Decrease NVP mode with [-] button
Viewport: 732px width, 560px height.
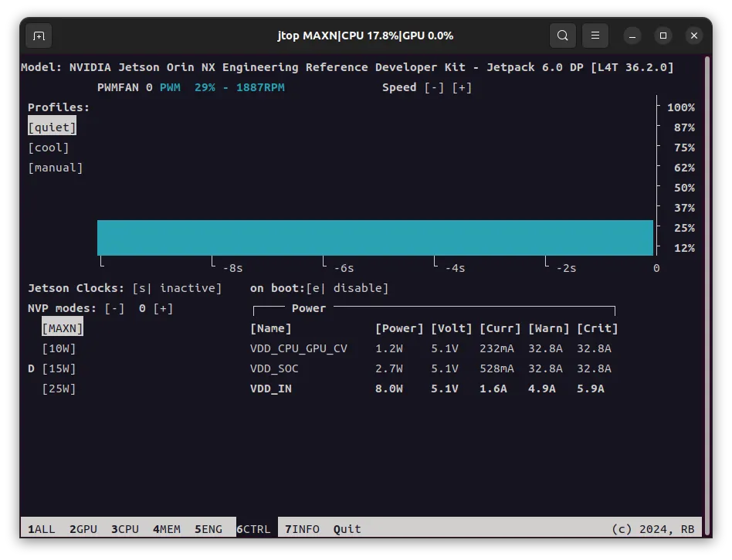point(114,308)
